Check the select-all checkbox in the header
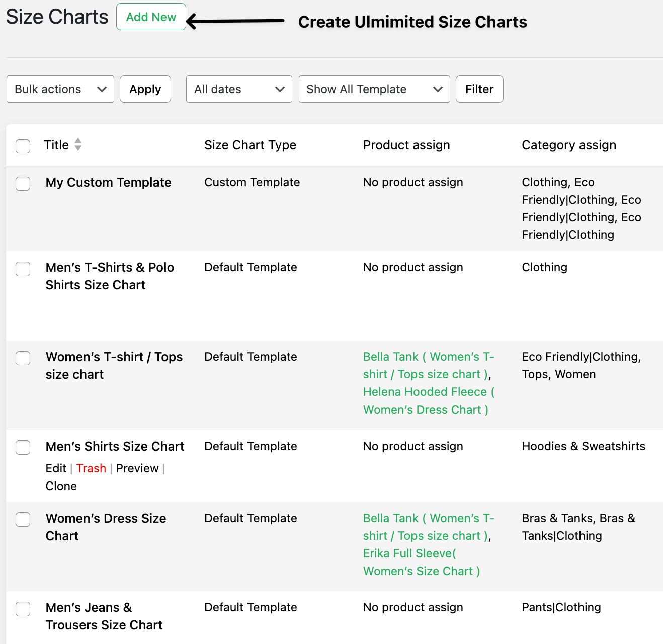This screenshot has width=663, height=644. pos(23,146)
